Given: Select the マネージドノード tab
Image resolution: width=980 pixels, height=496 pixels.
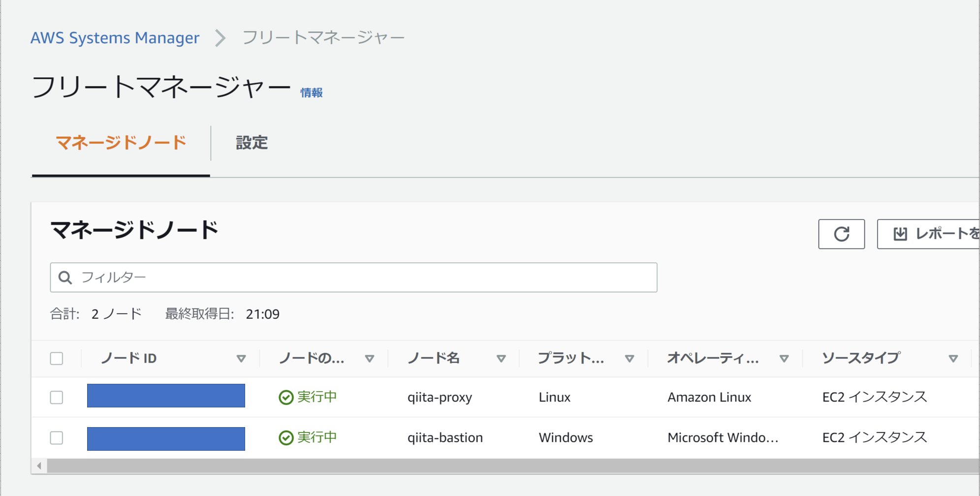Looking at the screenshot, I should (x=121, y=143).
